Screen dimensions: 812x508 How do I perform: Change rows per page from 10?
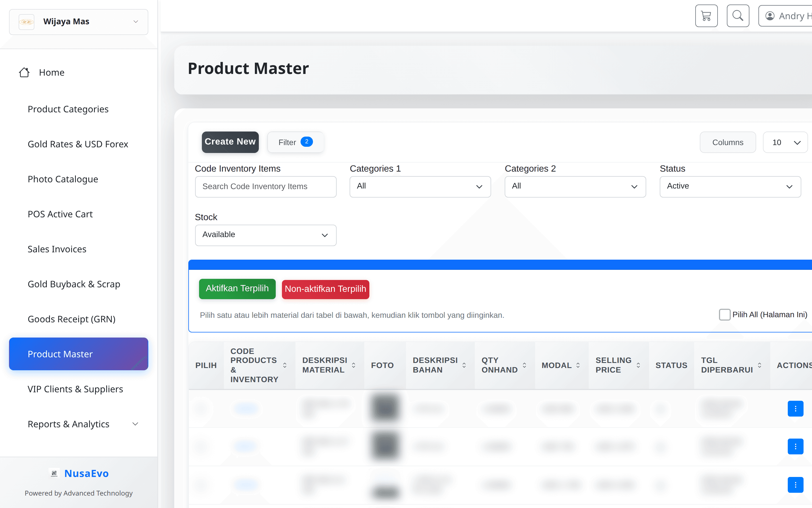pos(785,142)
